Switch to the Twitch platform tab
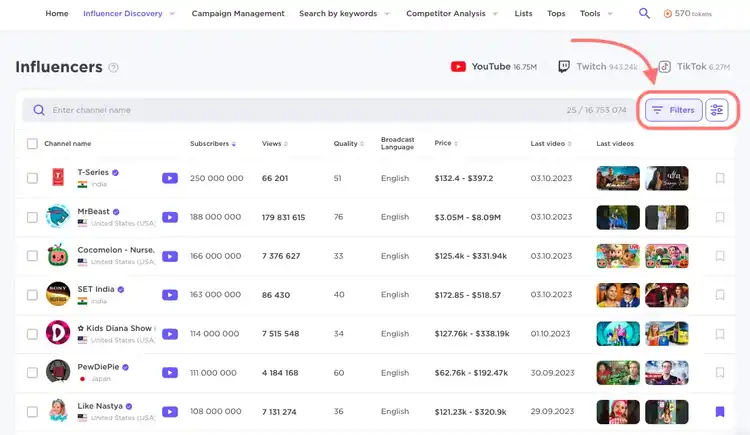The height and width of the screenshot is (435, 750). click(x=597, y=67)
